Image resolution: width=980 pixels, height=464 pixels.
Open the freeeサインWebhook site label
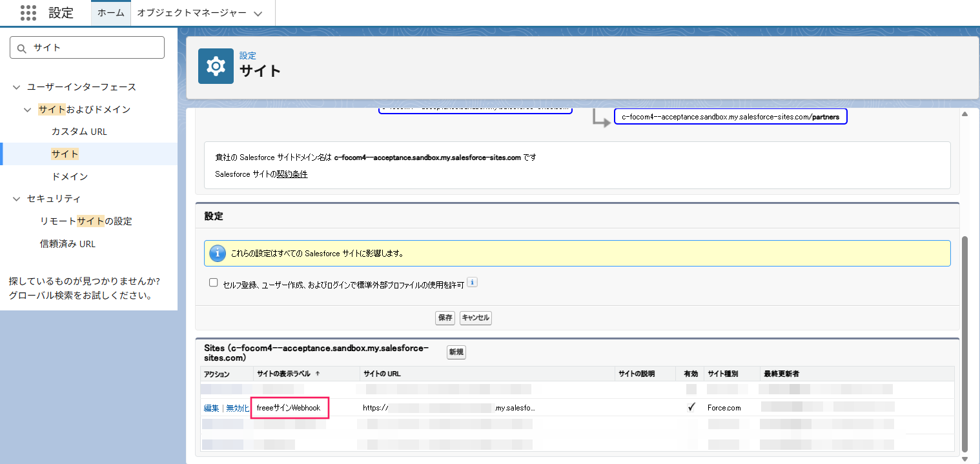click(x=289, y=408)
